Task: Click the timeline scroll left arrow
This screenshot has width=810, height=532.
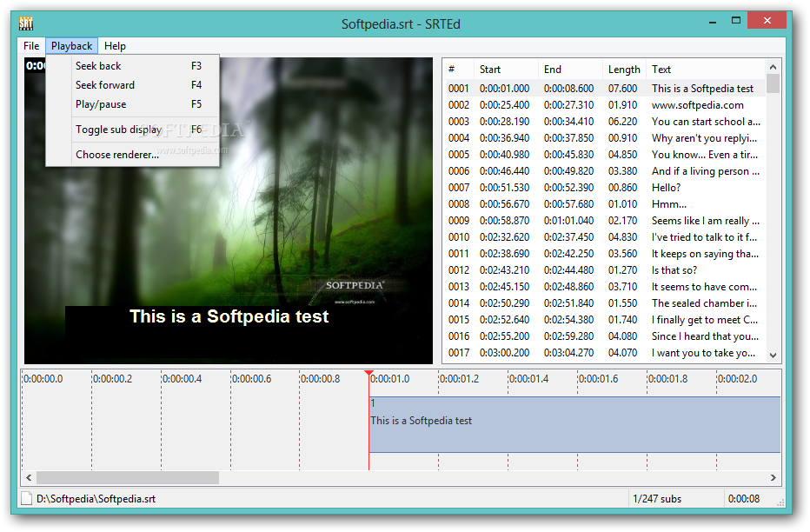Action: (29, 478)
